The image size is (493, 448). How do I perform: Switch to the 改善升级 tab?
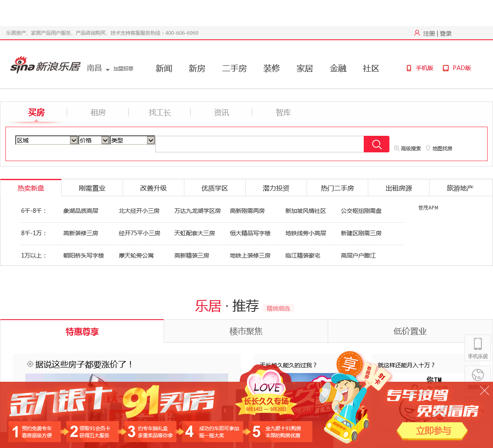(x=153, y=188)
